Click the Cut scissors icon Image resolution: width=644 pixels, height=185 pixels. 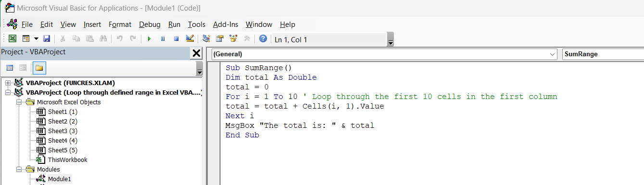click(63, 39)
